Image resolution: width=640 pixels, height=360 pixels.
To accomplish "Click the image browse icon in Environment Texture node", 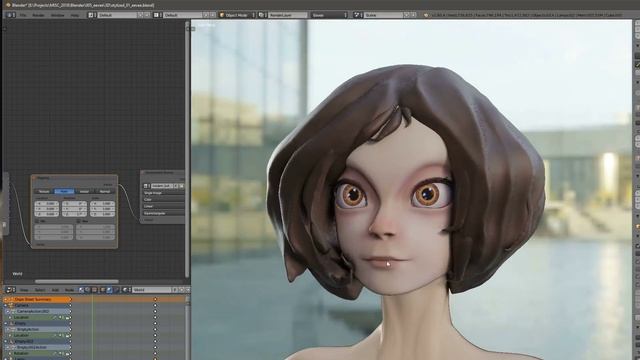I will [x=147, y=186].
